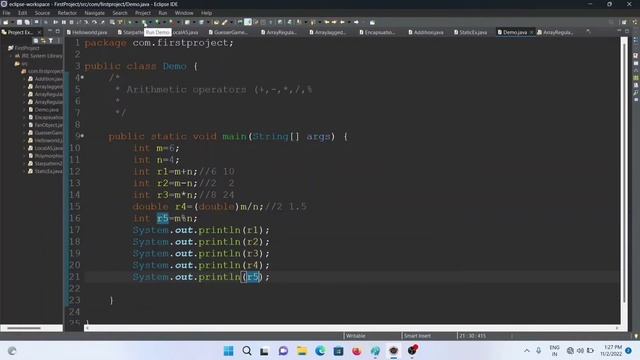Open the Navigate menu
The width and height of the screenshot is (640, 360).
(x=94, y=13)
